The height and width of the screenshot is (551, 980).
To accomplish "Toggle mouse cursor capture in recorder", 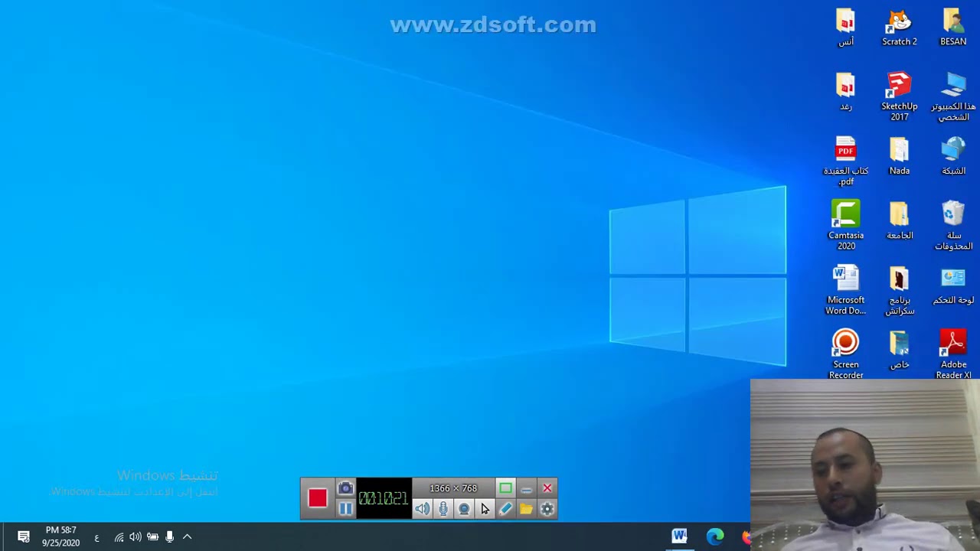I will [x=485, y=509].
